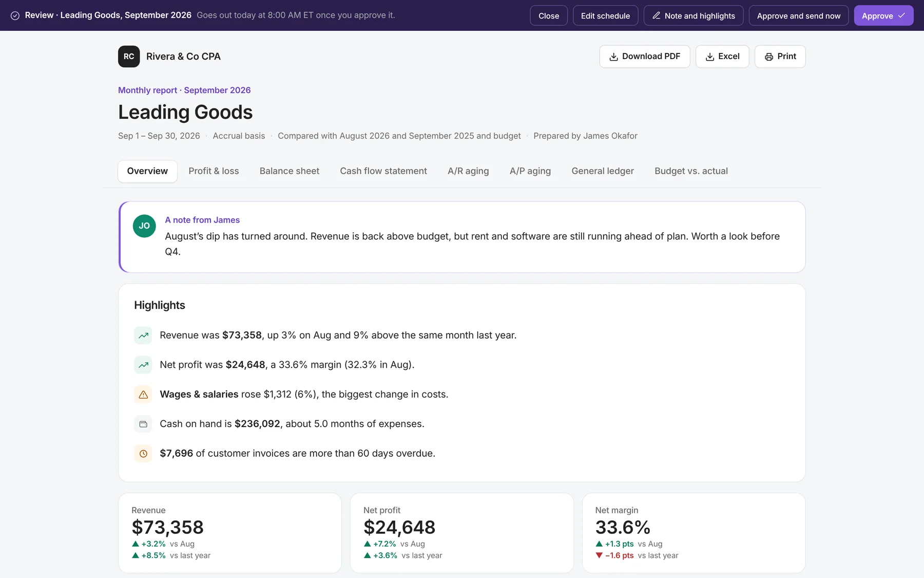The height and width of the screenshot is (578, 924).
Task: Click the clock icon beside overdue invoices
Action: click(x=143, y=454)
